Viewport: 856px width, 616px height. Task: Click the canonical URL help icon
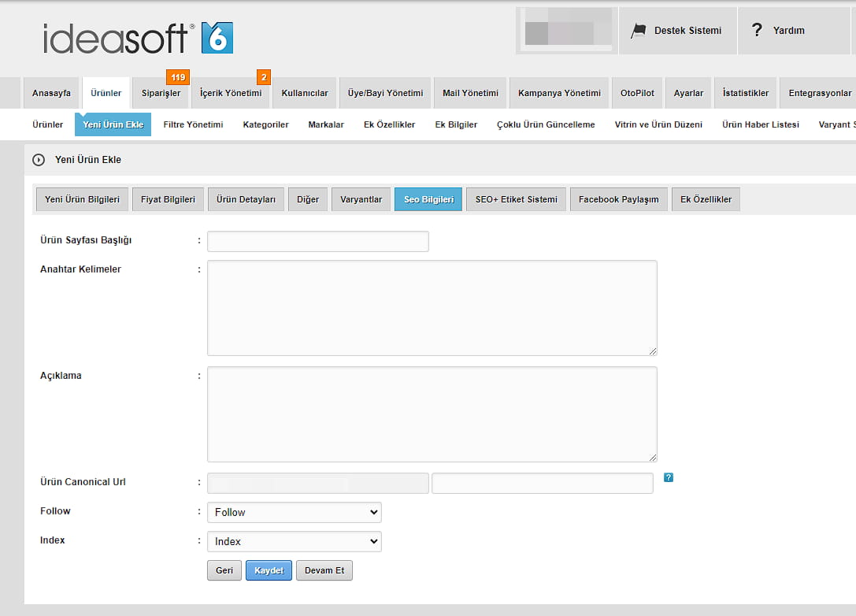coord(669,477)
